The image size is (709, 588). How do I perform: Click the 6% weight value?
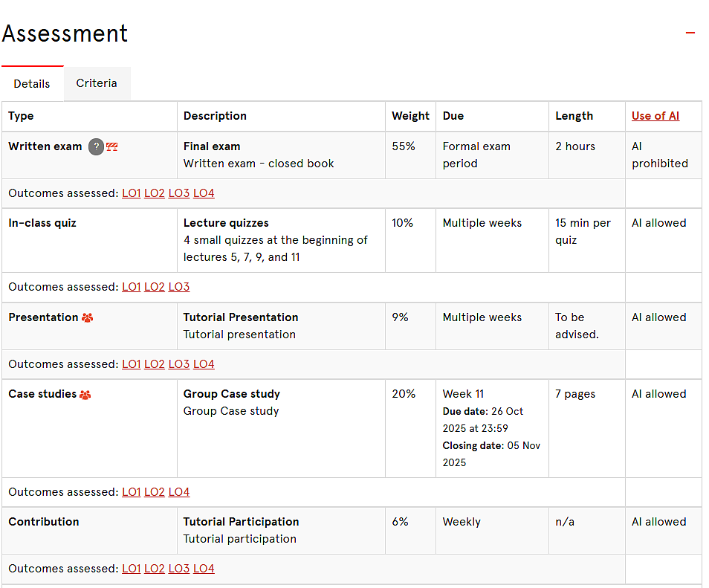400,522
